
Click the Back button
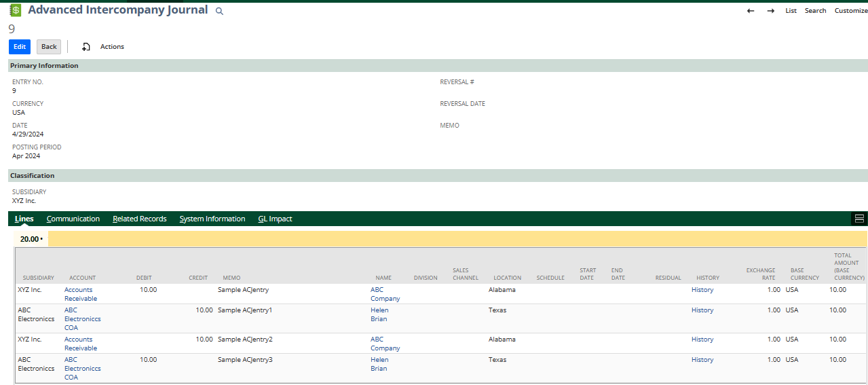pyautogui.click(x=49, y=47)
